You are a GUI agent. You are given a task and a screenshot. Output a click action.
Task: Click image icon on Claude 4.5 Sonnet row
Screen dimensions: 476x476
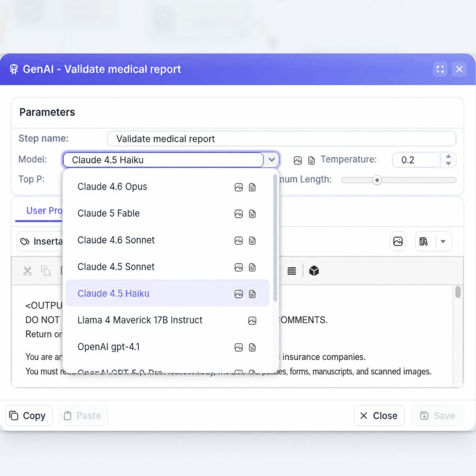[238, 267]
